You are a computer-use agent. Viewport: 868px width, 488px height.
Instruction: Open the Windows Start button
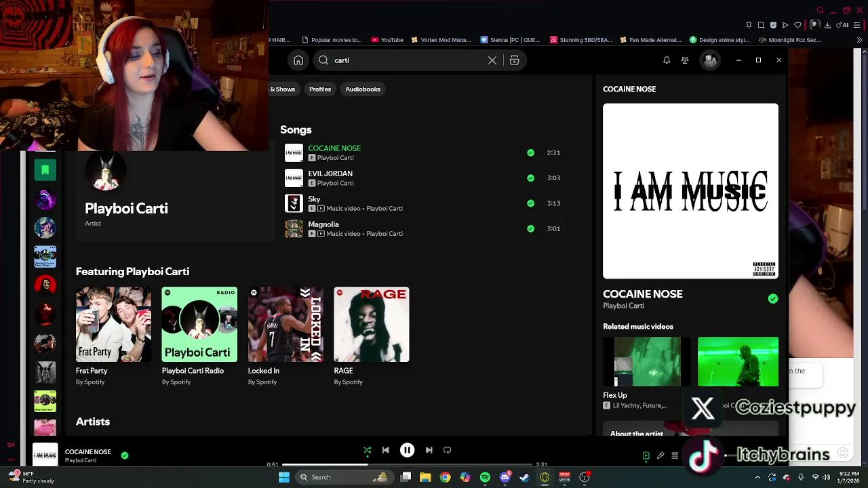[284, 477]
